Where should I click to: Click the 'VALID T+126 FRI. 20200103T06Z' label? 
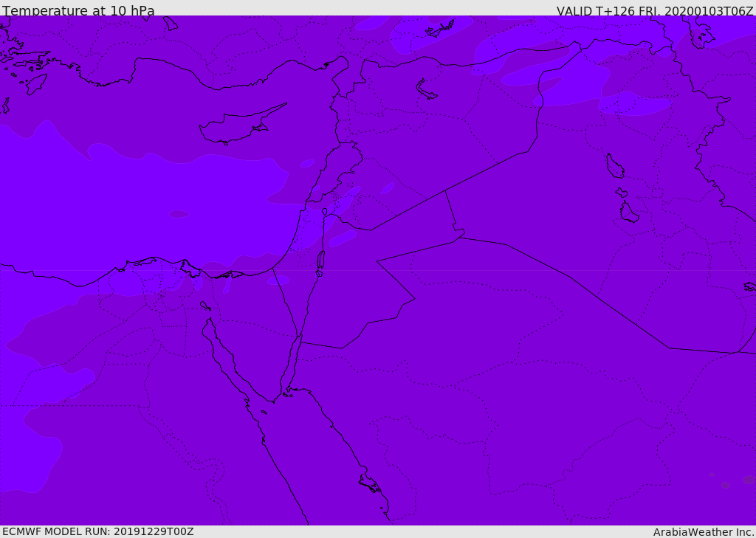point(655,11)
